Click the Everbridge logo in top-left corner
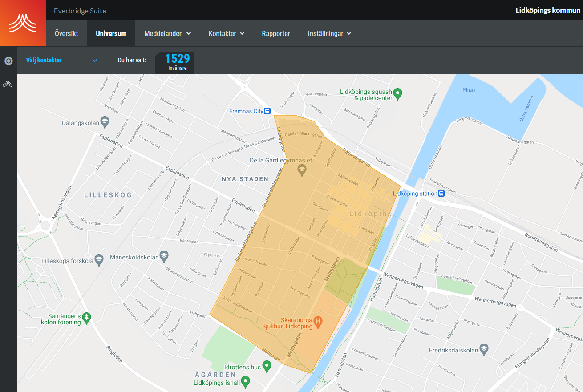This screenshot has height=392, width=583. 23,23
